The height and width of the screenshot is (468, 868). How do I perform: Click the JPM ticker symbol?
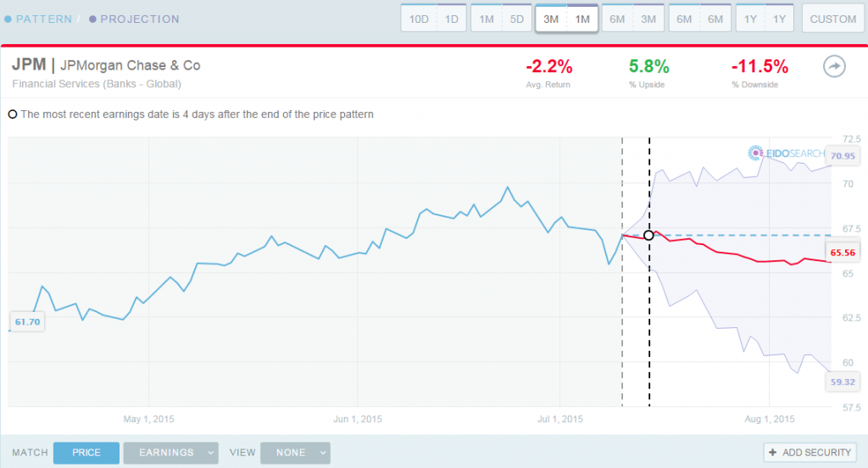coord(29,64)
